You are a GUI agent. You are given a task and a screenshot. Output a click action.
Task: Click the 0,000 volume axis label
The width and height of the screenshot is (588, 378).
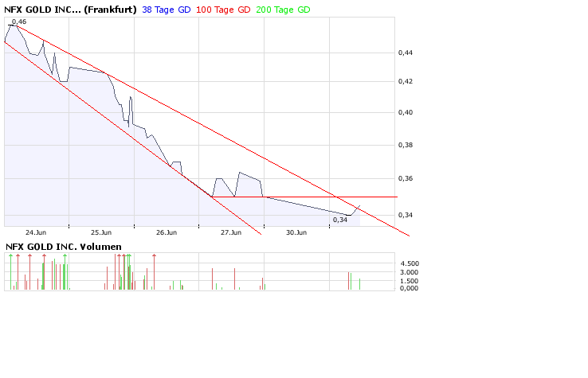click(x=409, y=288)
